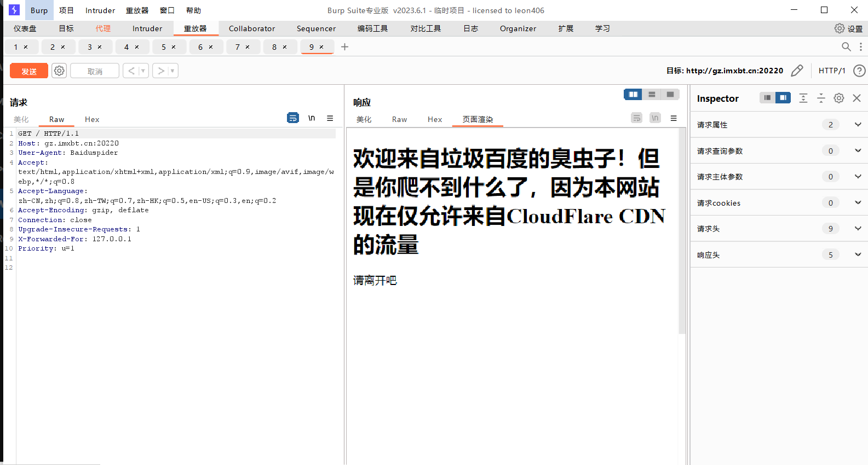This screenshot has height=465, width=868.
Task: Open the 帮助 help menu
Action: 193,10
